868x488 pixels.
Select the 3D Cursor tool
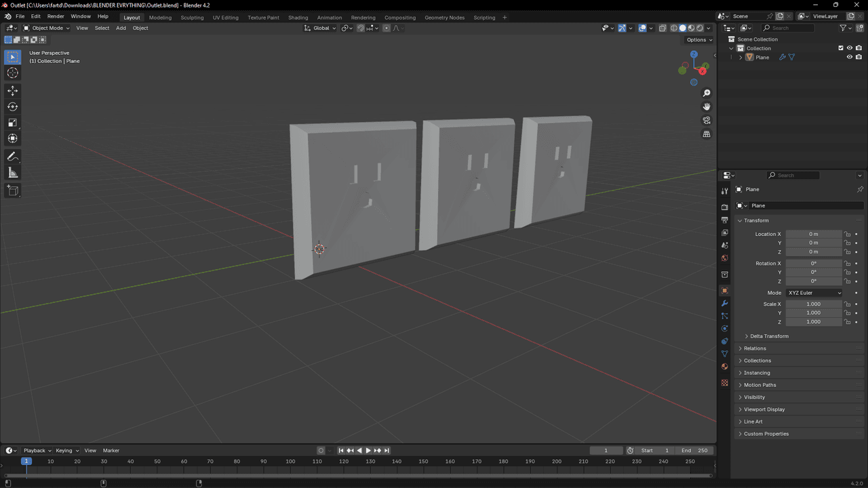tap(12, 73)
